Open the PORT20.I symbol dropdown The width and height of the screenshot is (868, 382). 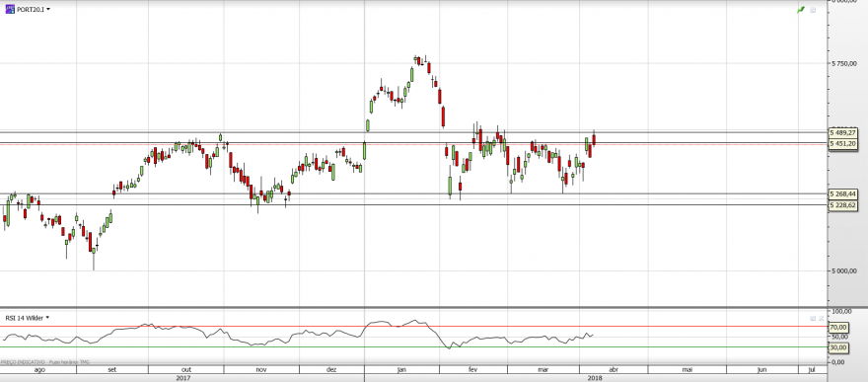48,10
